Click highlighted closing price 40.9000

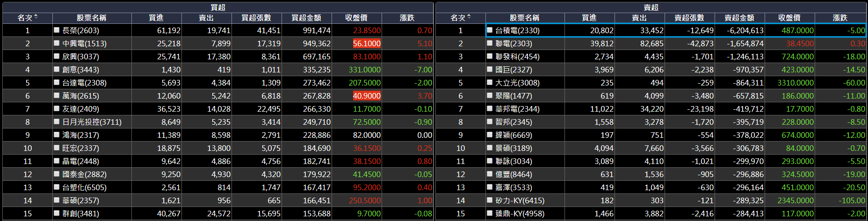click(367, 96)
